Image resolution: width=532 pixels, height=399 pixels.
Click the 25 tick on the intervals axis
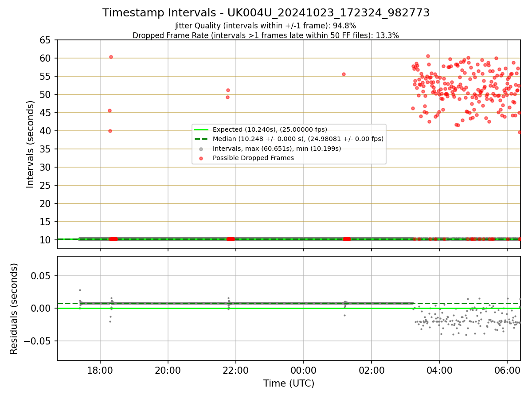tap(46, 185)
